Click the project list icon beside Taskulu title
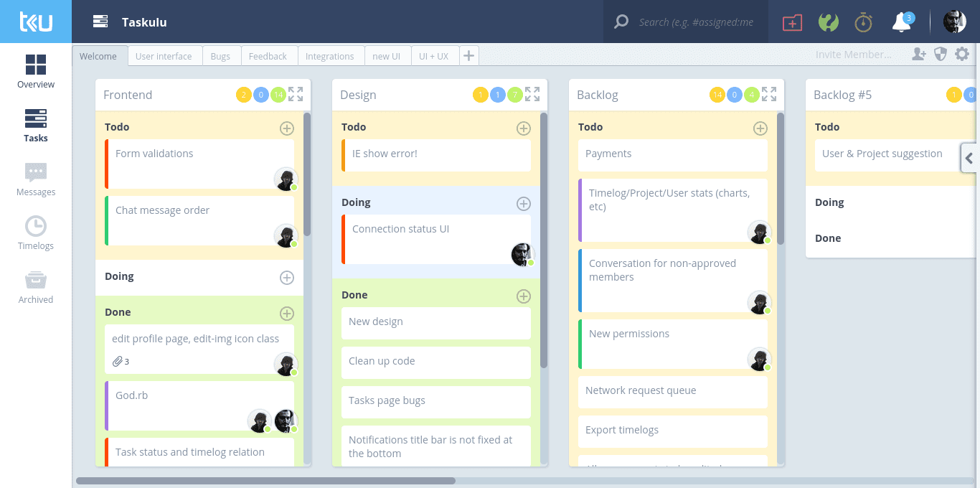This screenshot has height=488, width=980. point(100,22)
